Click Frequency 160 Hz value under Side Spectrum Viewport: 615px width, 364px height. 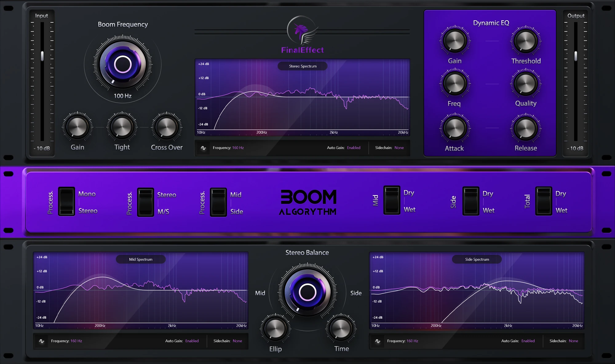tap(412, 341)
